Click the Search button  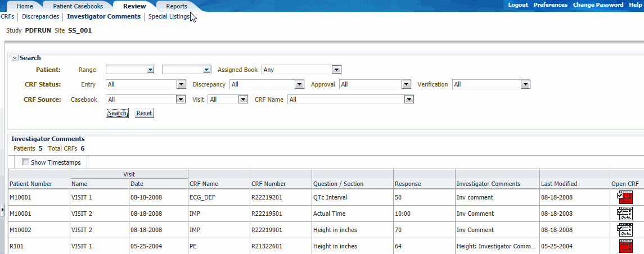point(117,114)
